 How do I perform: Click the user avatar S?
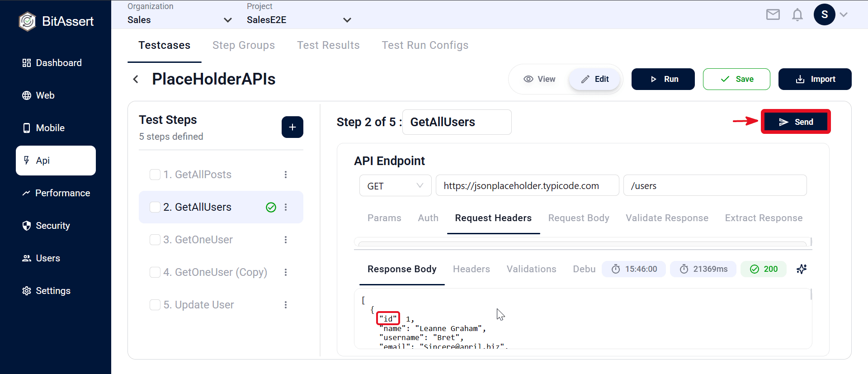tap(825, 14)
